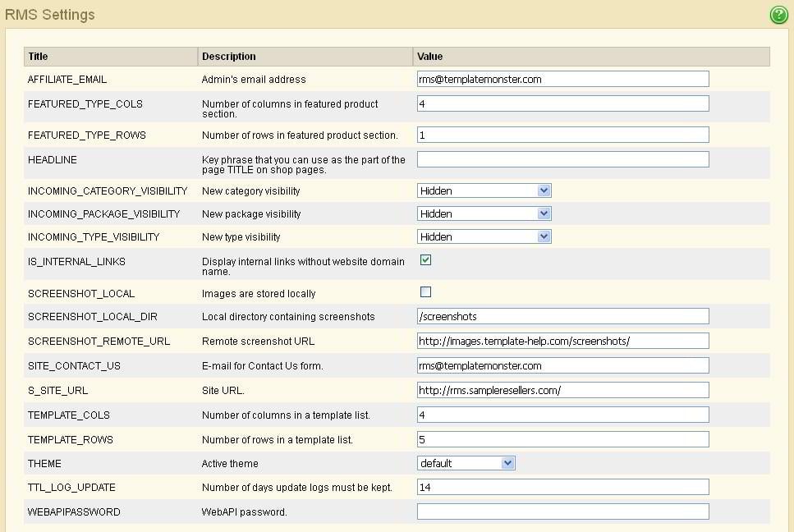The image size is (794, 532).
Task: Open the INCOMING_CATEGORY_VISIBILITY dropdown
Action: pos(484,190)
